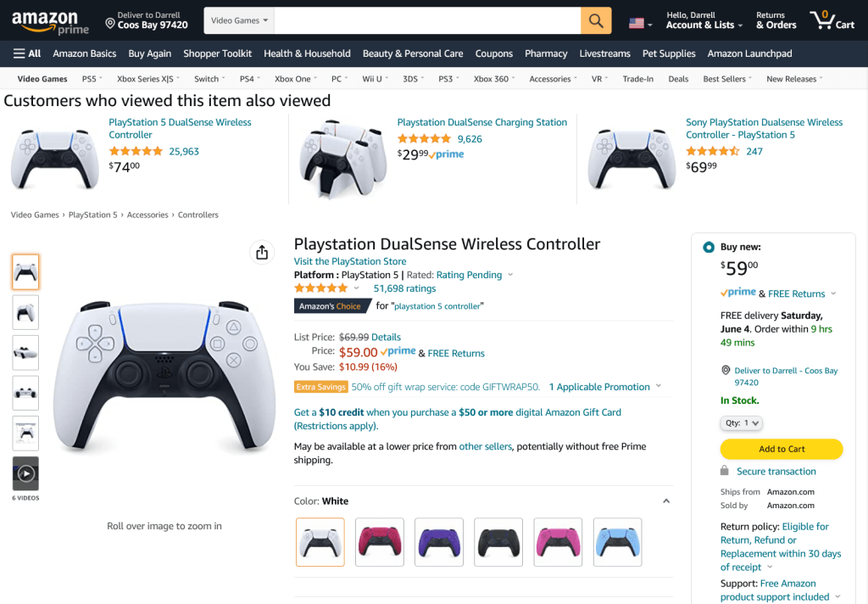Click the main search input field

pos(427,20)
